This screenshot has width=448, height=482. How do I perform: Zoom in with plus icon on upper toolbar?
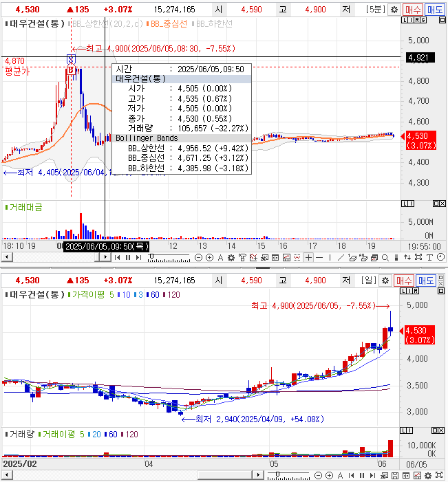coord(209,258)
